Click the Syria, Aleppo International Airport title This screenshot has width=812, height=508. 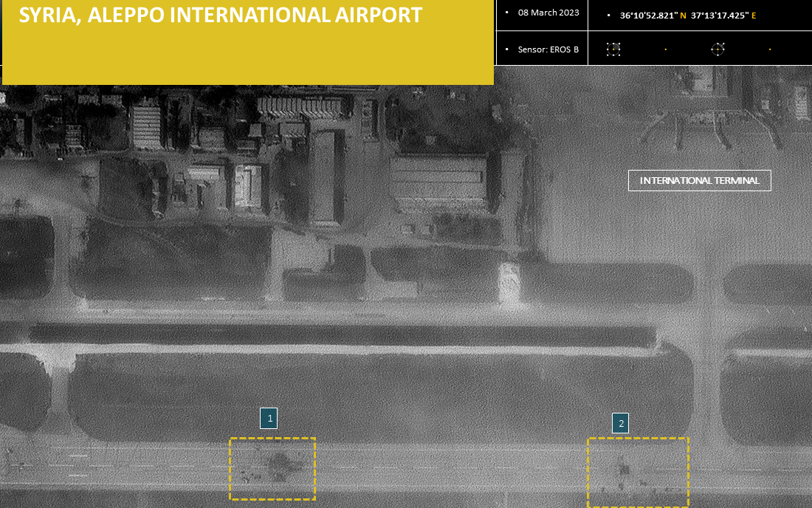[221, 15]
